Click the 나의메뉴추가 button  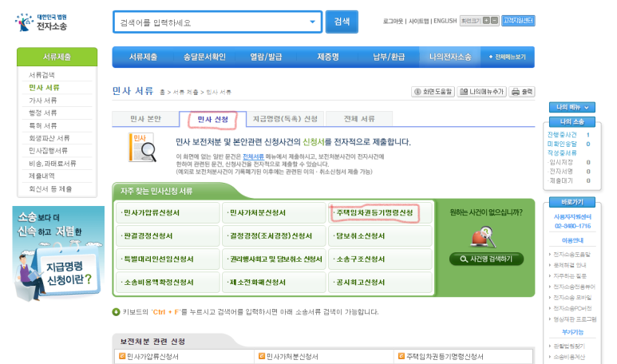(482, 92)
